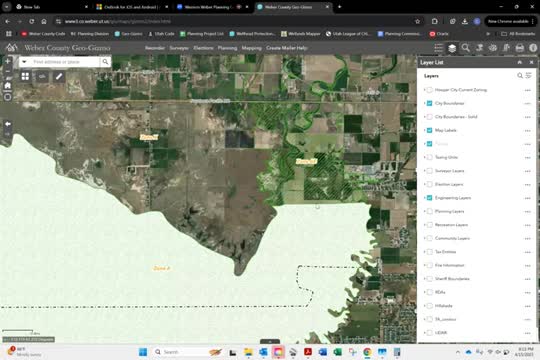The height and width of the screenshot is (360, 540).
Task: Expand the Election Layers group arrow
Action: 424,184
